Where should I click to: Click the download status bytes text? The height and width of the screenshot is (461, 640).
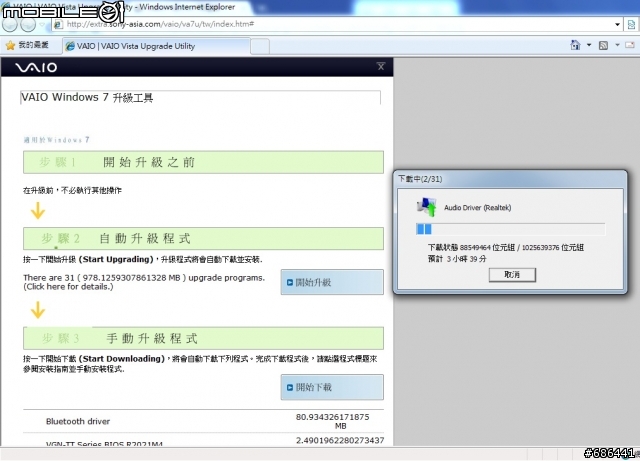tap(506, 247)
